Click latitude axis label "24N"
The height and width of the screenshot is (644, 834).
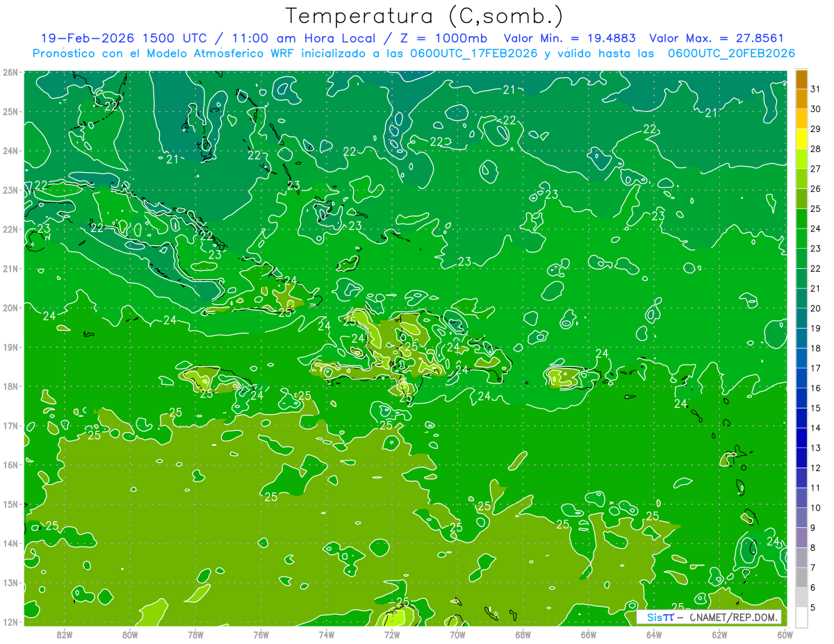pos(10,151)
